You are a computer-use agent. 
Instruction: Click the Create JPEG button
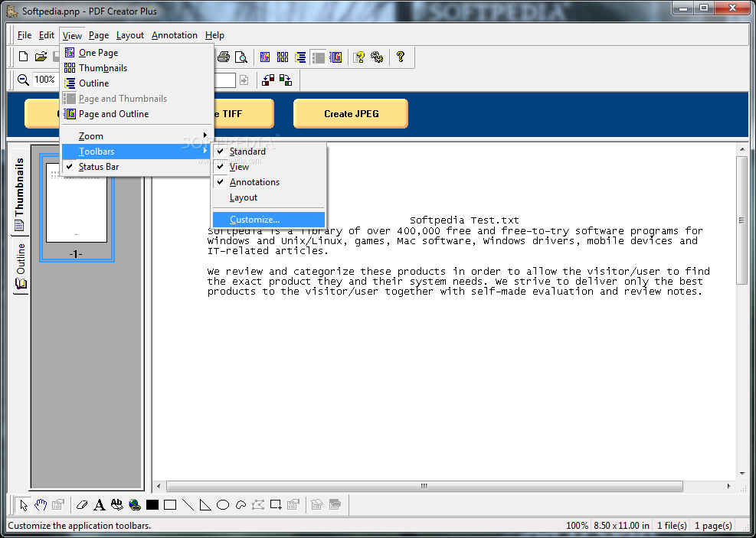(x=351, y=114)
